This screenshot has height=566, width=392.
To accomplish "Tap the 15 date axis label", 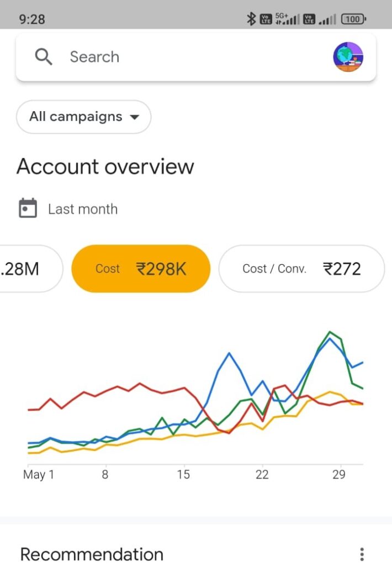I will click(183, 475).
